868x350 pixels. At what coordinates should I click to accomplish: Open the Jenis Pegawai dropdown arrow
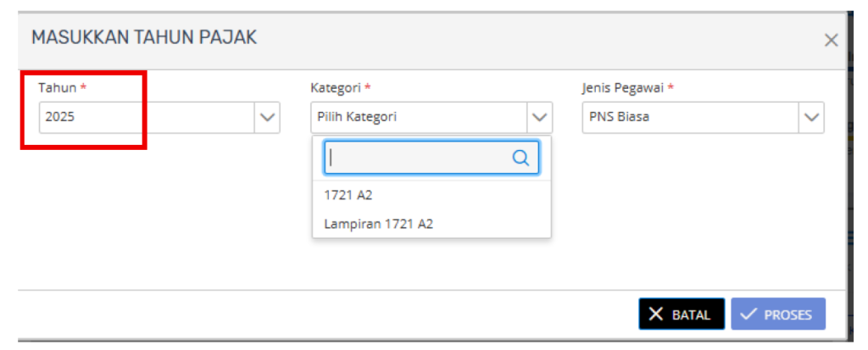point(811,117)
